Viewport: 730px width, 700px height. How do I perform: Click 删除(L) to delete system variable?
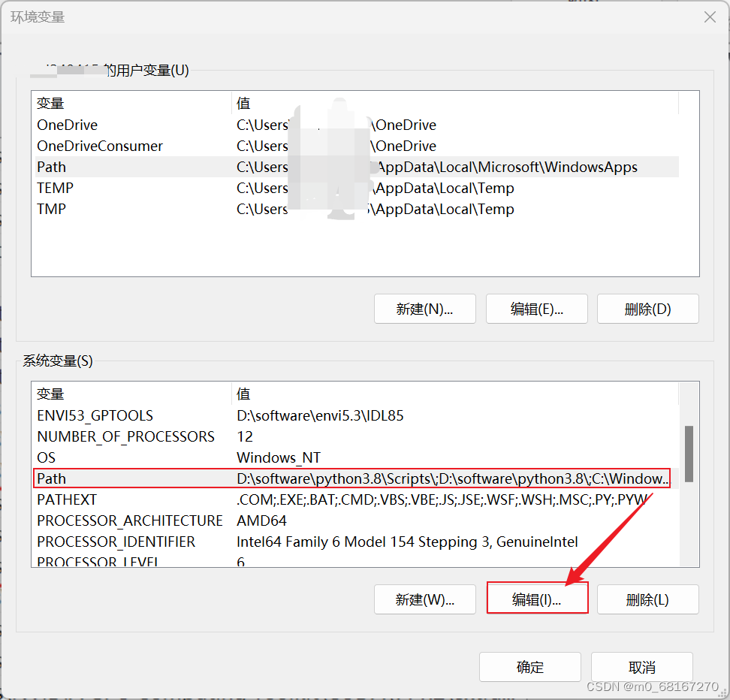(647, 599)
